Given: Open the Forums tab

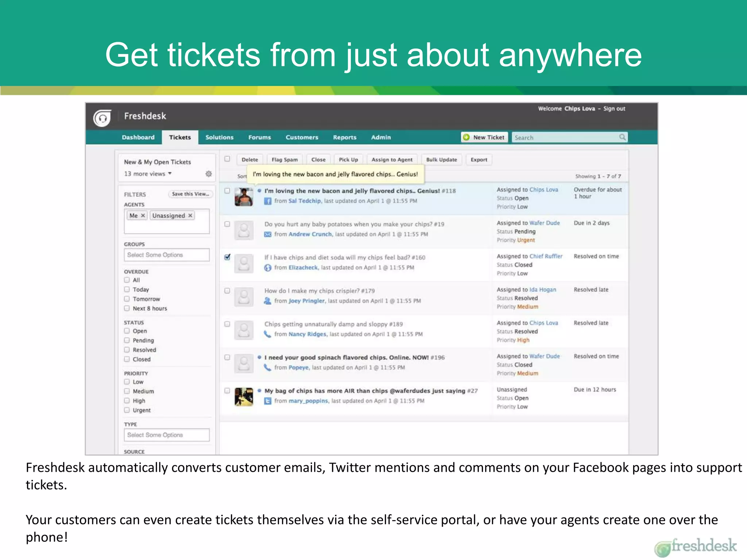Looking at the screenshot, I should click(260, 137).
